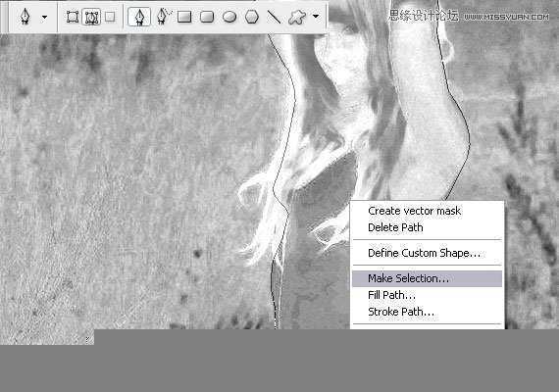Screen dimensions: 559x392
Task: Select the Custom Shape tool
Action: click(296, 17)
